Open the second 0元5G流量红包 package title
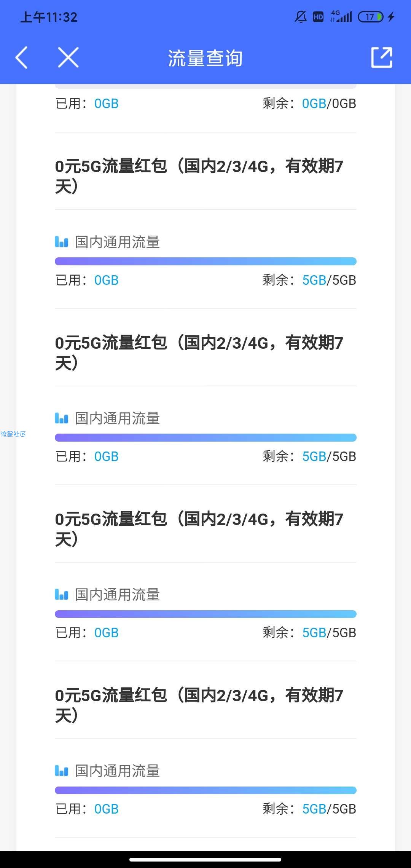 pyautogui.click(x=199, y=353)
